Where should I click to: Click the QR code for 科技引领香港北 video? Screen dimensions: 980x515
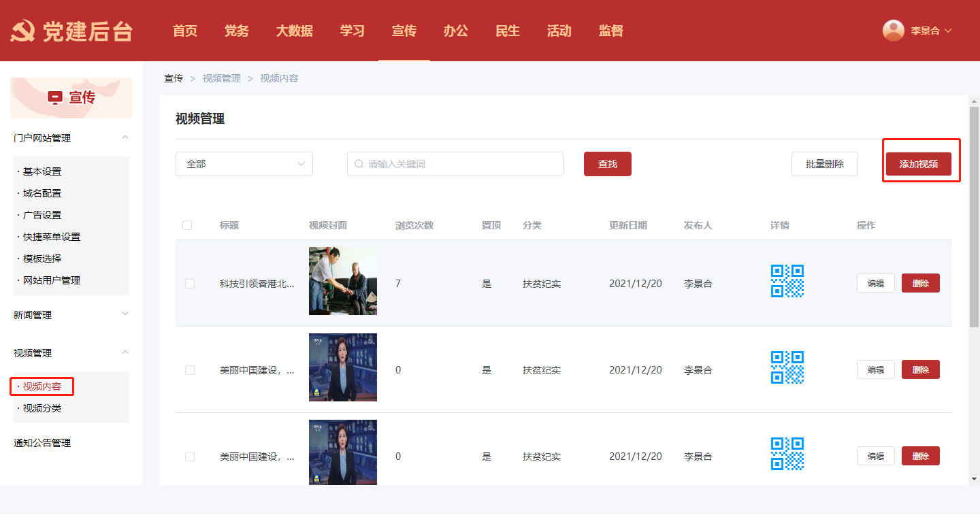tap(787, 281)
